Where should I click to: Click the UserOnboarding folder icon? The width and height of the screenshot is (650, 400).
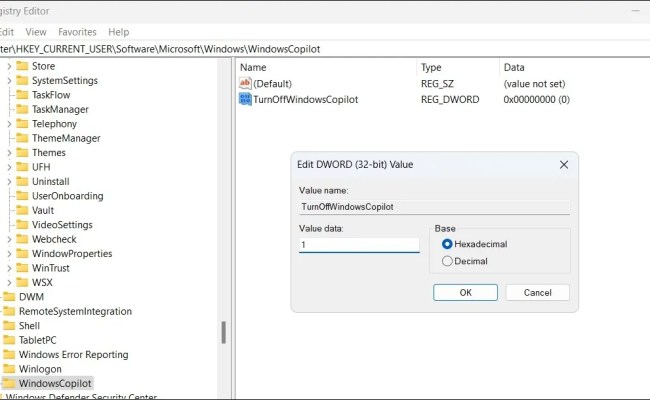click(22, 196)
